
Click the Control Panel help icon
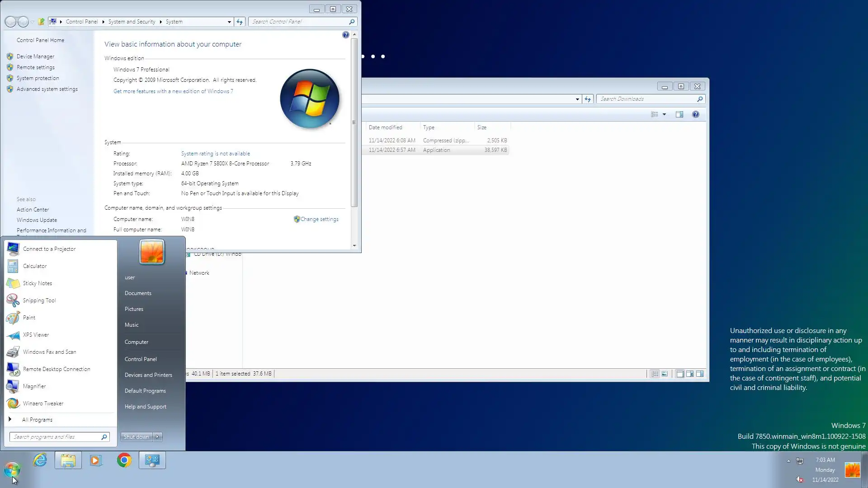(x=345, y=35)
